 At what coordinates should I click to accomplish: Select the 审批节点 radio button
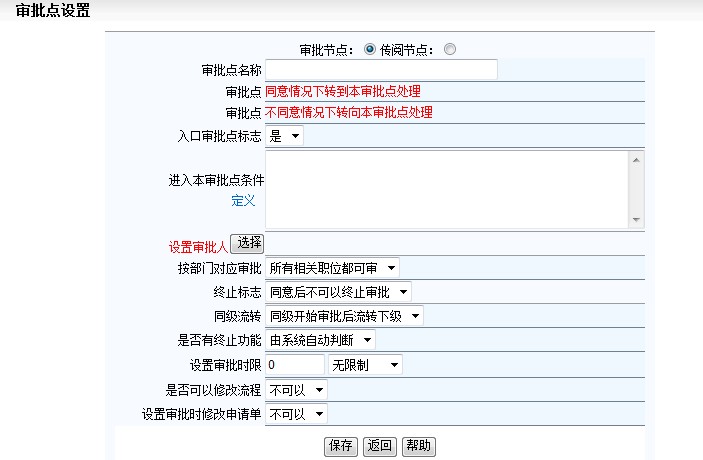(x=369, y=49)
